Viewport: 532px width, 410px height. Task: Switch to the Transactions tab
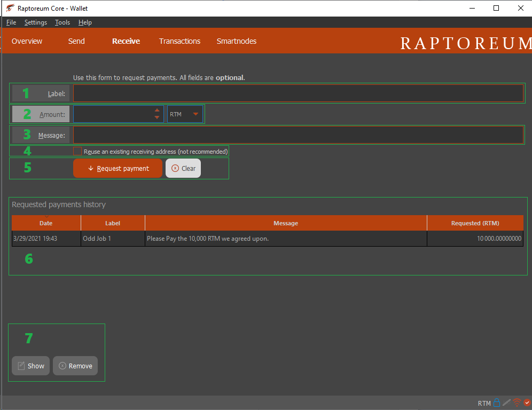(179, 41)
